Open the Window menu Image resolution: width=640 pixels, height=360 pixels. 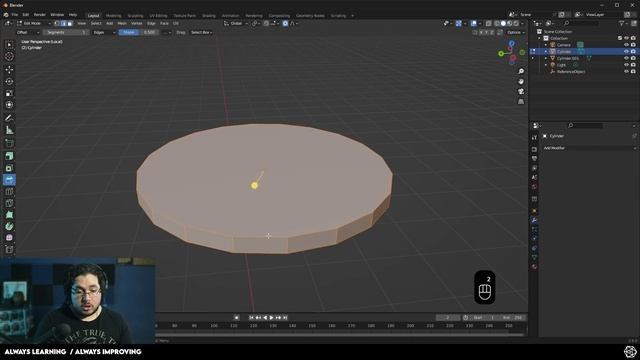coord(57,15)
